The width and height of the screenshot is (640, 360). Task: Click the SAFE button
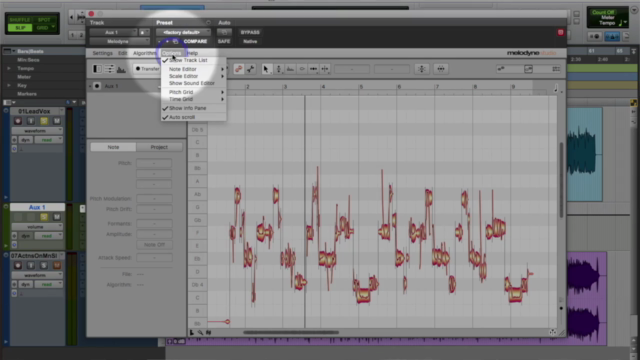point(224,41)
